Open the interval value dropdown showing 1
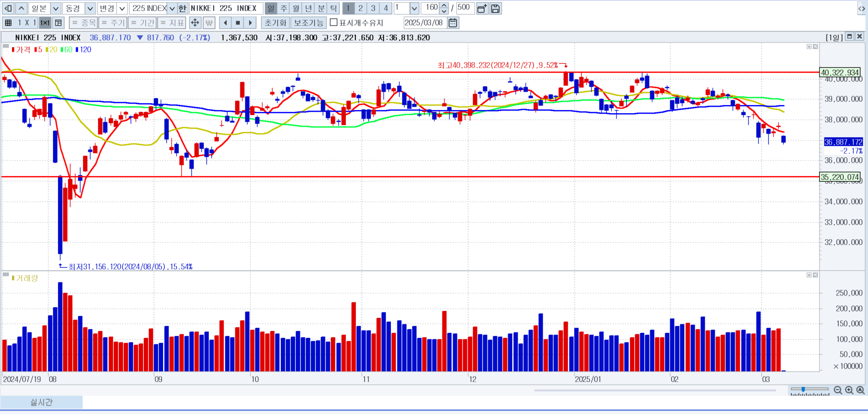This screenshot has height=414, width=868. (414, 9)
